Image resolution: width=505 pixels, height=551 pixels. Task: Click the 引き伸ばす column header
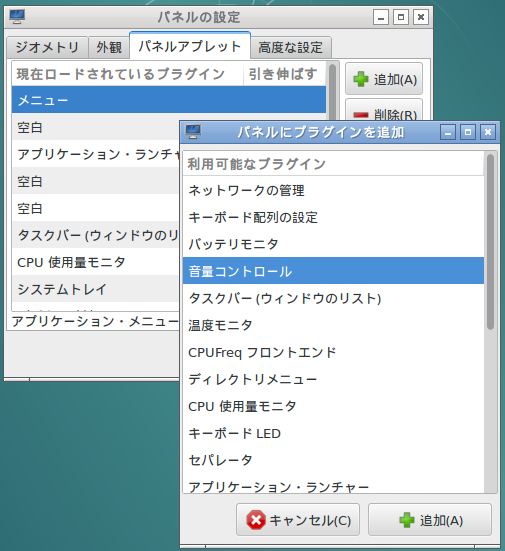[284, 74]
